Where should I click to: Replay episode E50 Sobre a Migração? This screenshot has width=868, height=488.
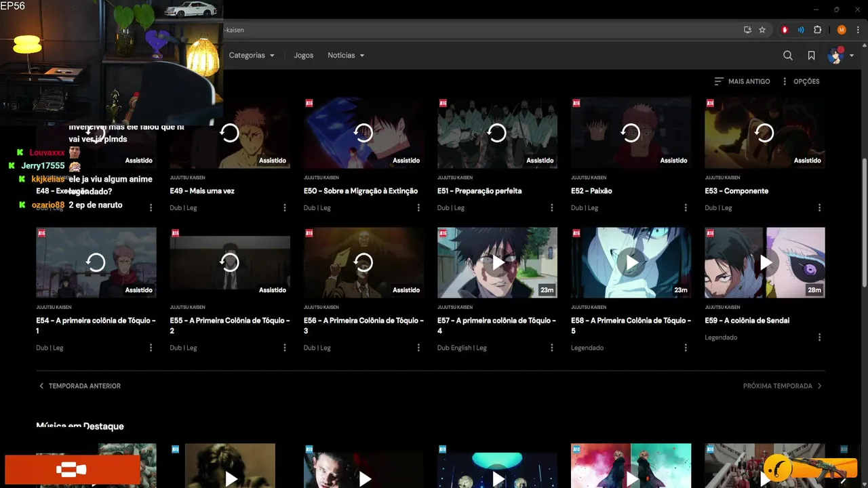363,133
